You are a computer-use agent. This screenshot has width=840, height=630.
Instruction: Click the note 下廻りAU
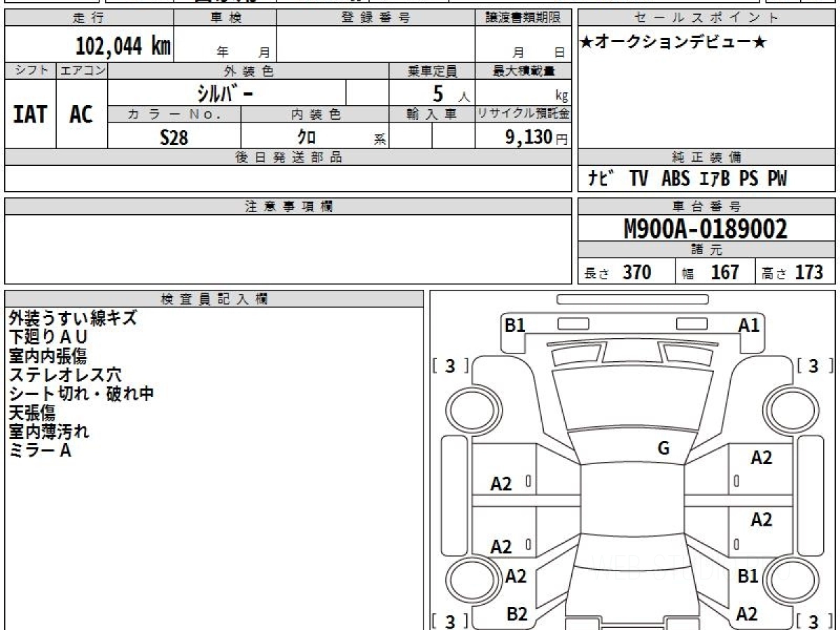(x=48, y=337)
